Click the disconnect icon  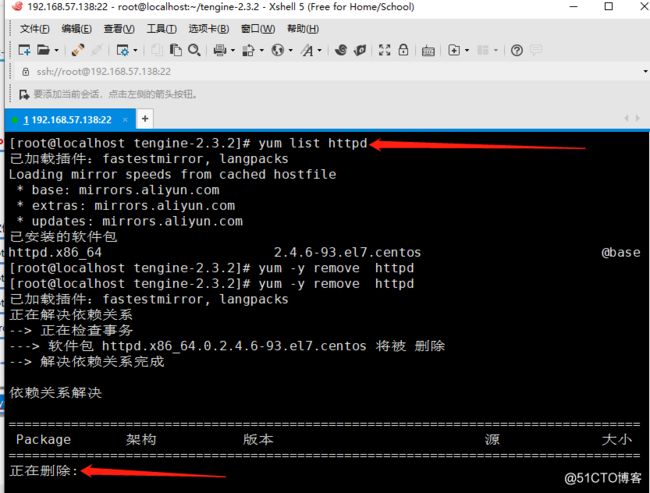point(97,50)
